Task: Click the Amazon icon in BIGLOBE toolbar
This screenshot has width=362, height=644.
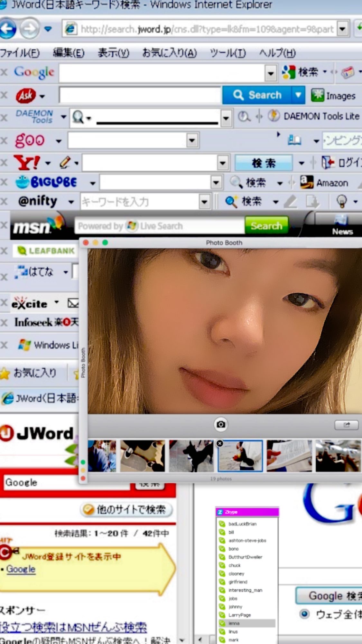Action: click(306, 182)
